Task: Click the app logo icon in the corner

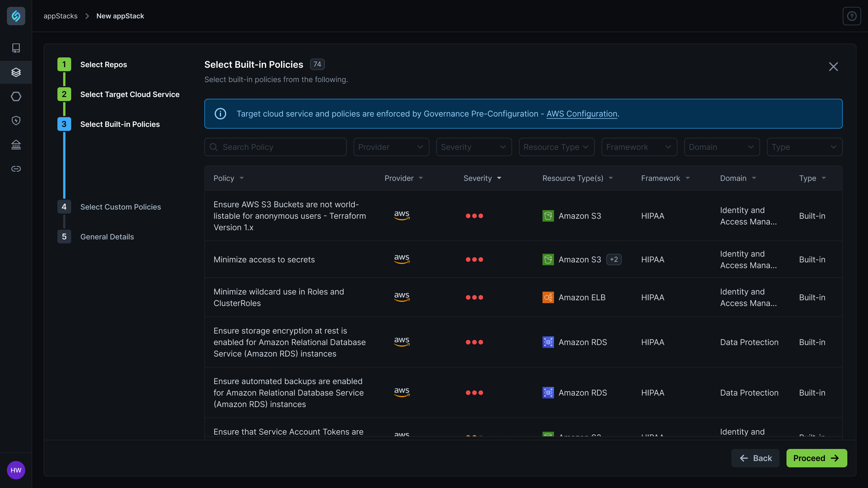Action: 16,16
